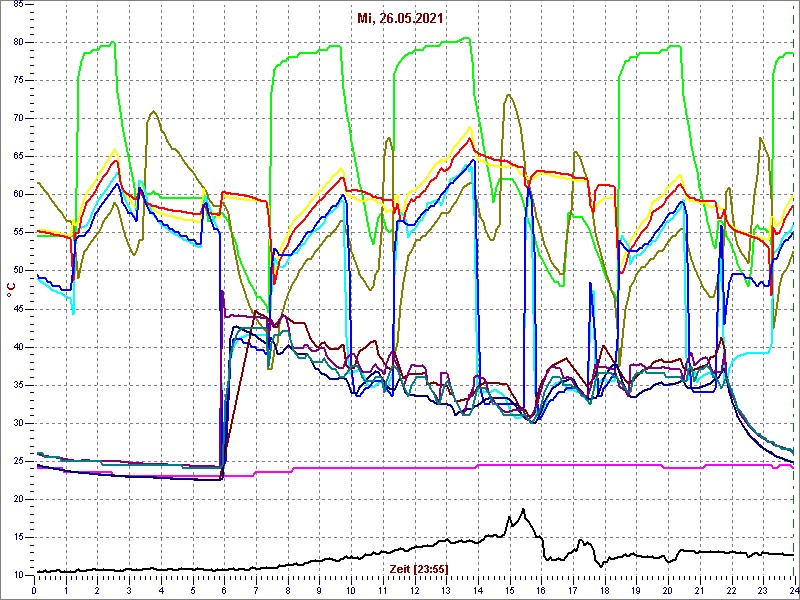Click hour 23 on the time axis
Viewport: 800px width, 600px height.
coord(762,590)
